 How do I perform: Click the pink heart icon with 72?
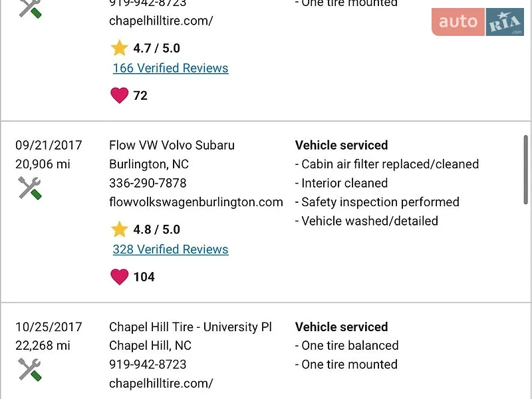[x=120, y=95]
